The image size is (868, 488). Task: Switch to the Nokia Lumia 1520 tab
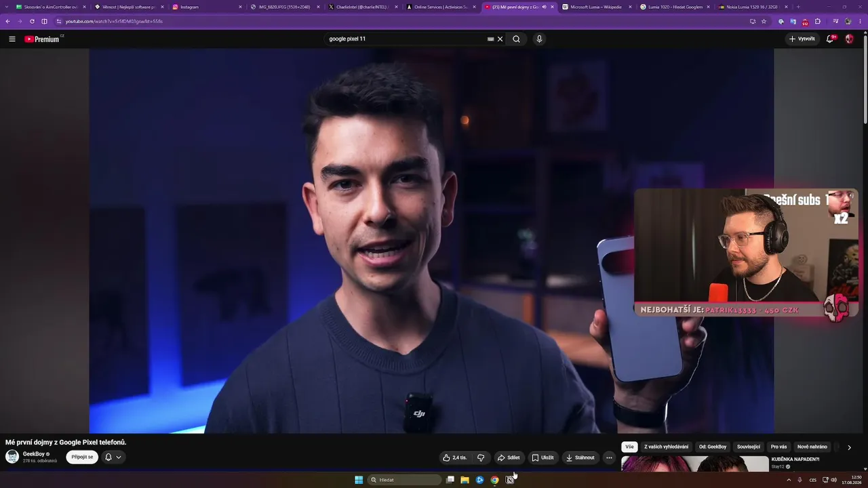[x=753, y=7]
